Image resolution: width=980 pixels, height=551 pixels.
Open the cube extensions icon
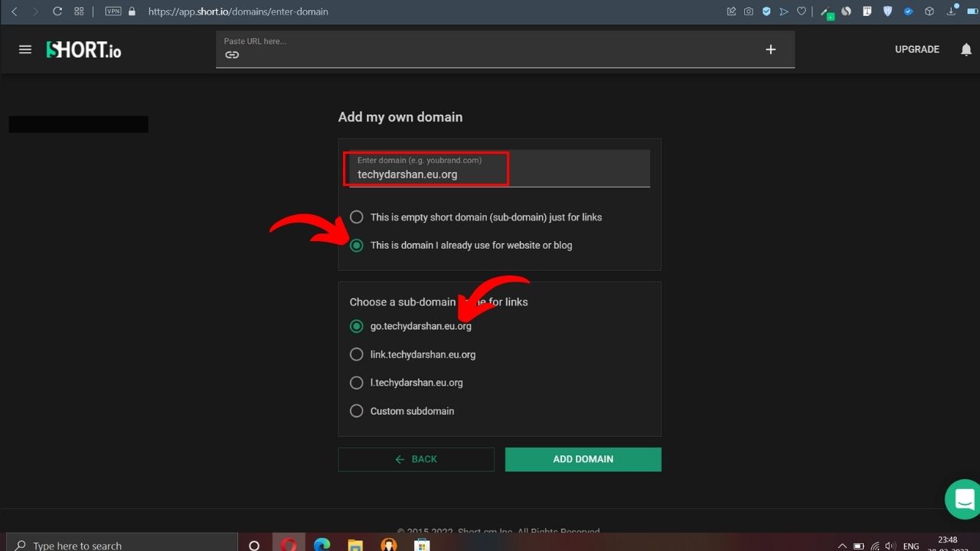(x=929, y=11)
